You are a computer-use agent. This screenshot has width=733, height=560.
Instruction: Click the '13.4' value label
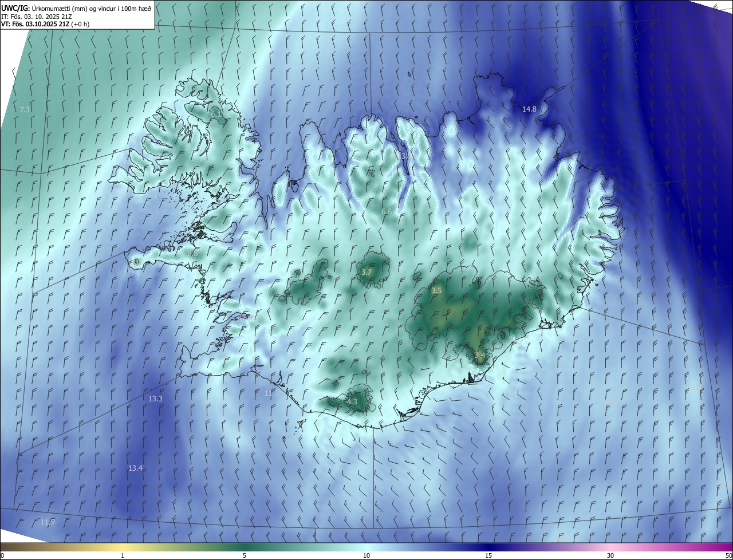(135, 468)
